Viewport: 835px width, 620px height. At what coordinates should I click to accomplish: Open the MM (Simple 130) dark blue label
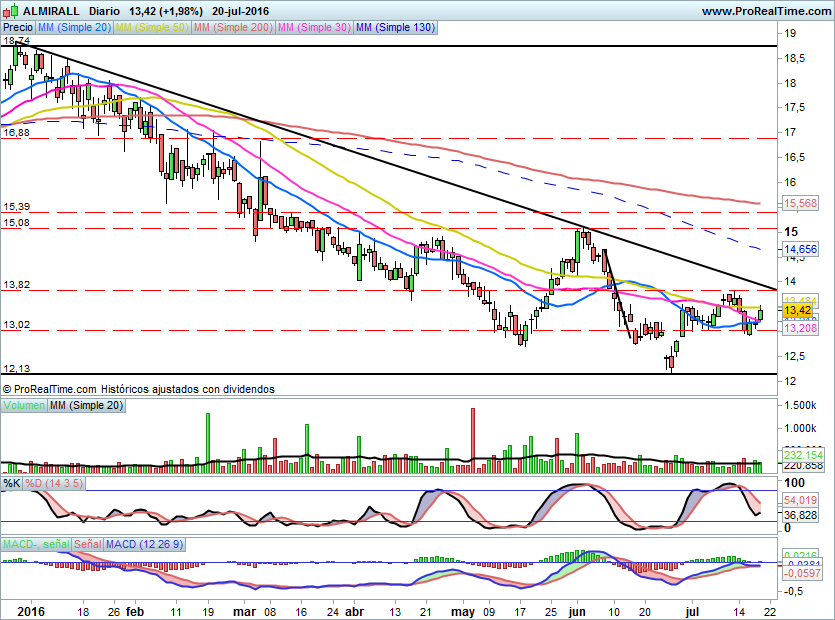395,27
